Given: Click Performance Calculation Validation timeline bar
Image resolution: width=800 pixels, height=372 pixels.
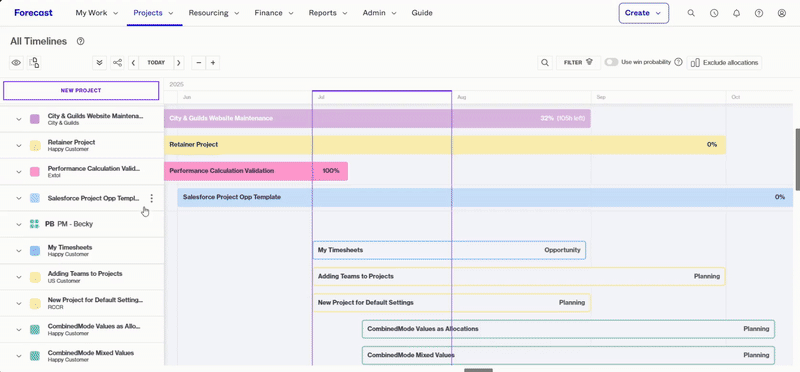Looking at the screenshot, I should point(256,171).
